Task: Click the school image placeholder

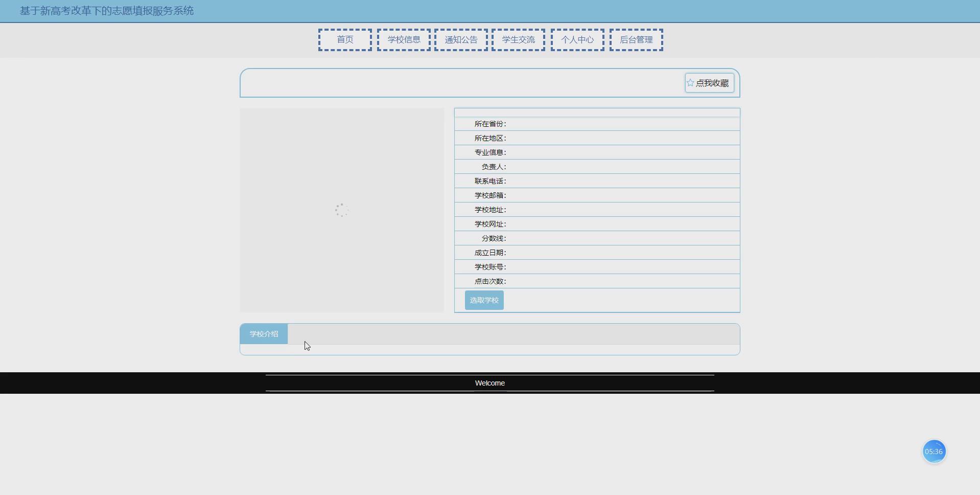Action: click(x=342, y=210)
